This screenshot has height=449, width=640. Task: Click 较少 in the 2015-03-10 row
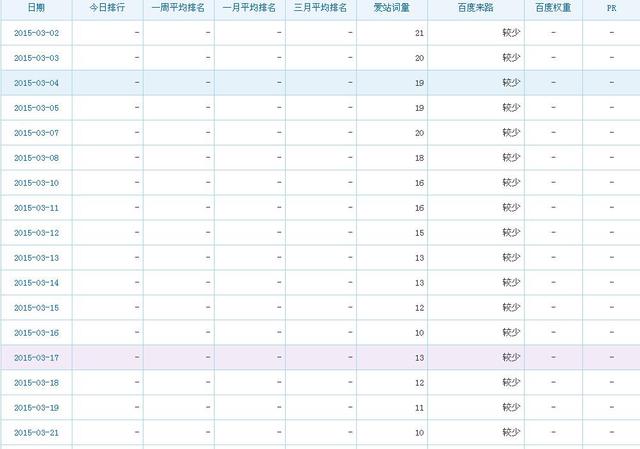click(511, 182)
